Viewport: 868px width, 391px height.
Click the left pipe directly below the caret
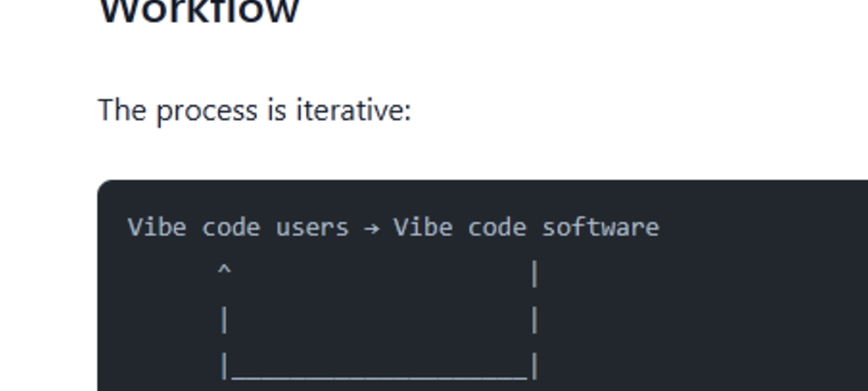tap(224, 320)
